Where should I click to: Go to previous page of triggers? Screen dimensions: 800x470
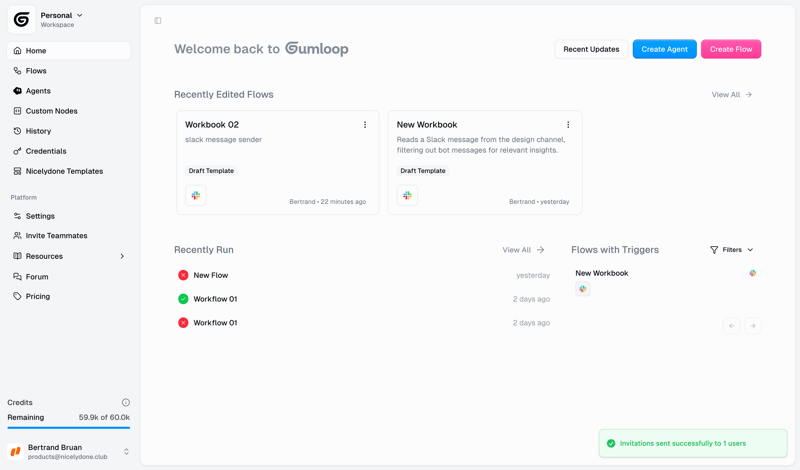click(732, 326)
